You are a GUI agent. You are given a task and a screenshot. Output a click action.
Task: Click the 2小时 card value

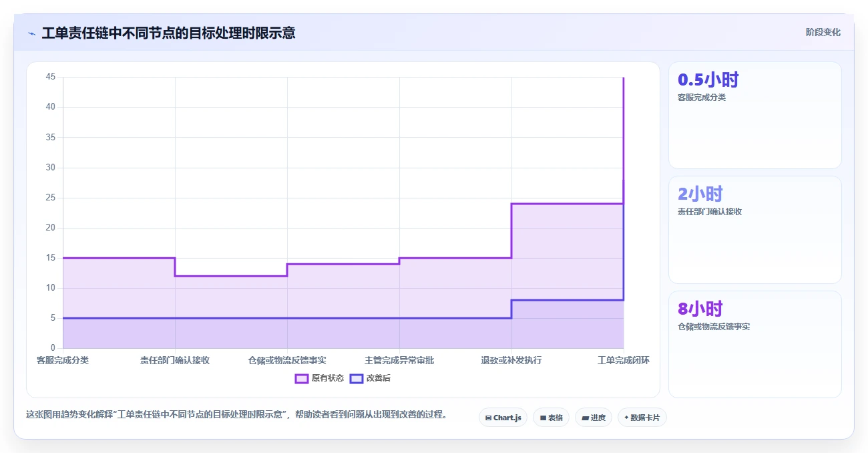[x=700, y=194]
